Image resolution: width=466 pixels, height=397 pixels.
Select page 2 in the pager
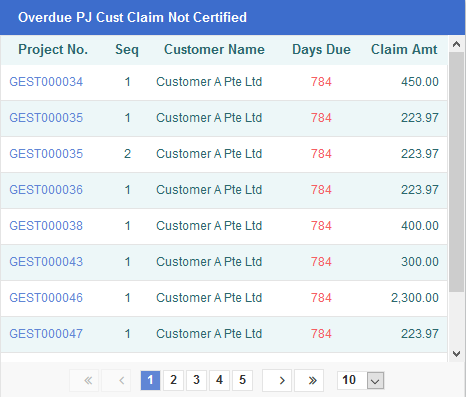(x=173, y=380)
